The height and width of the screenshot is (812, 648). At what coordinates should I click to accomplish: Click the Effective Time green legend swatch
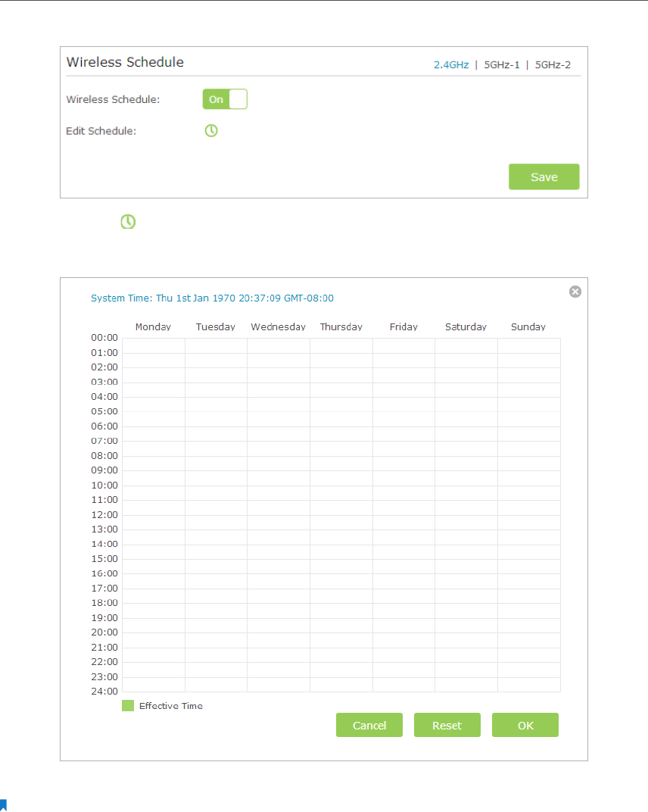coord(128,705)
